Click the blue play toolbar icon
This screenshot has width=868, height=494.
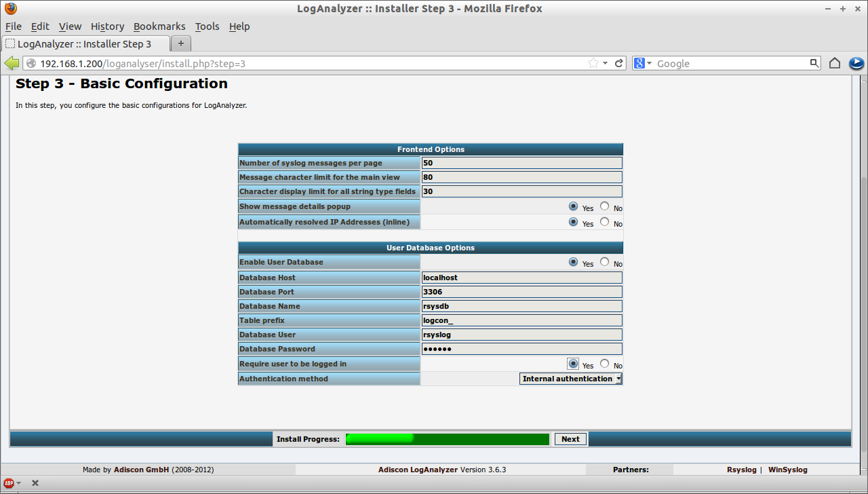point(856,63)
